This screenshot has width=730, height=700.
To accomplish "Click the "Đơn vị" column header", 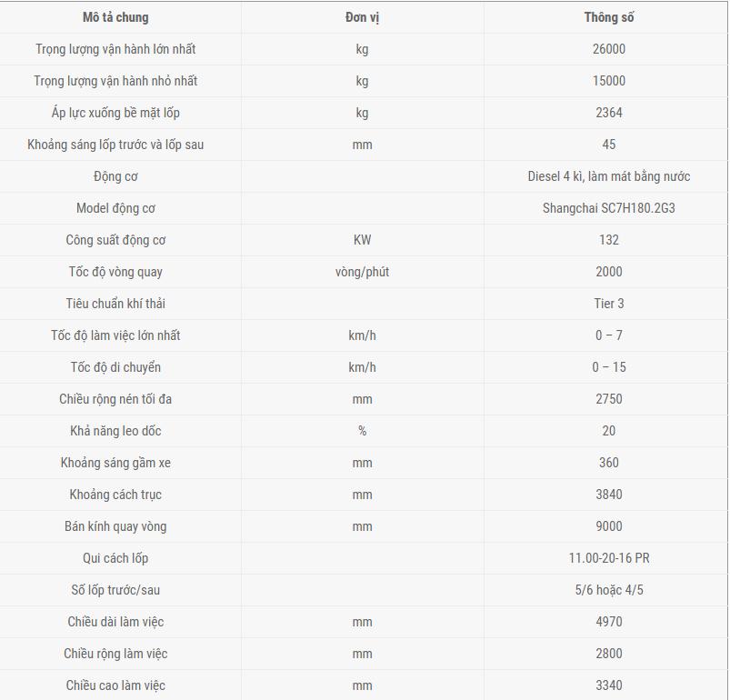I will [x=362, y=17].
